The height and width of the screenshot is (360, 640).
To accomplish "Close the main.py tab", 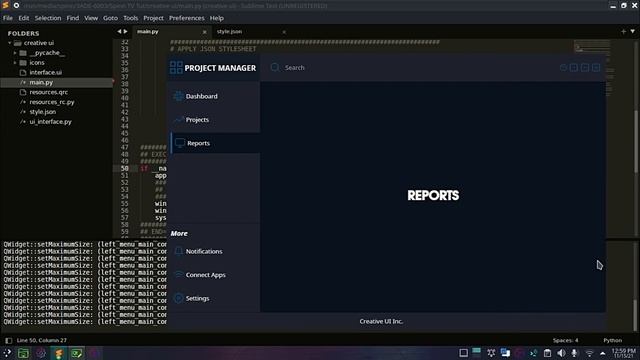I will [204, 32].
